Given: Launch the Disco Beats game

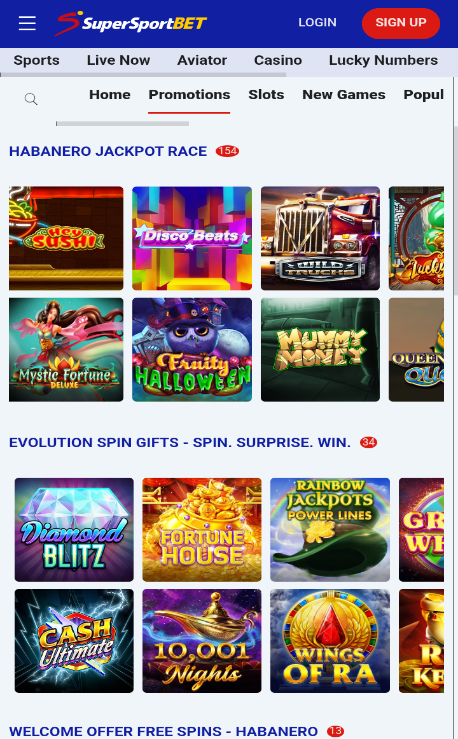Looking at the screenshot, I should point(192,238).
